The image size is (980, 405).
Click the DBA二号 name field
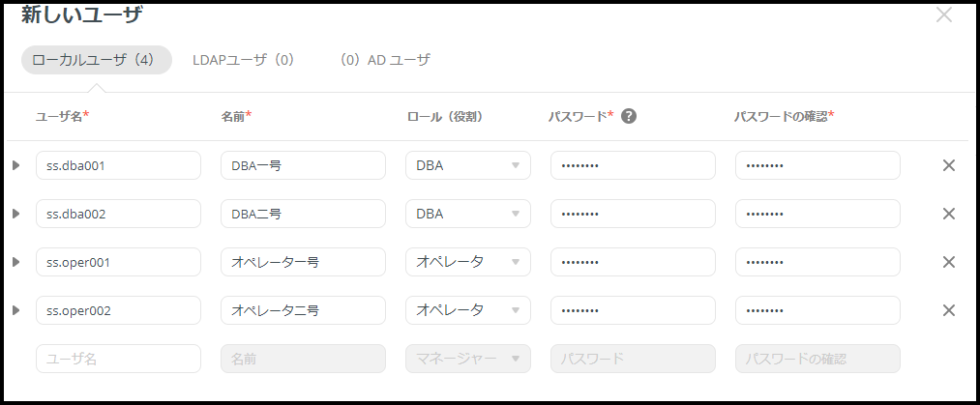coord(303,214)
